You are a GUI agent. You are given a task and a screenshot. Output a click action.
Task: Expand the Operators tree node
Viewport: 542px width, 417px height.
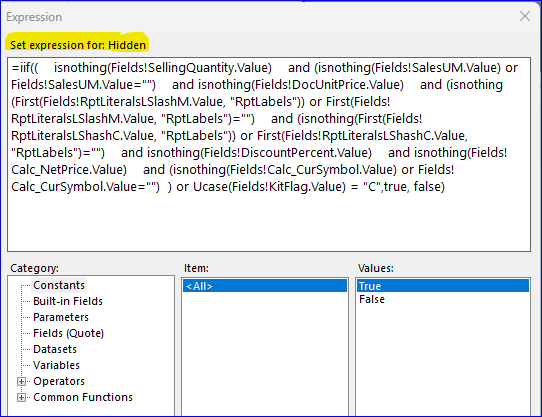[x=21, y=381]
